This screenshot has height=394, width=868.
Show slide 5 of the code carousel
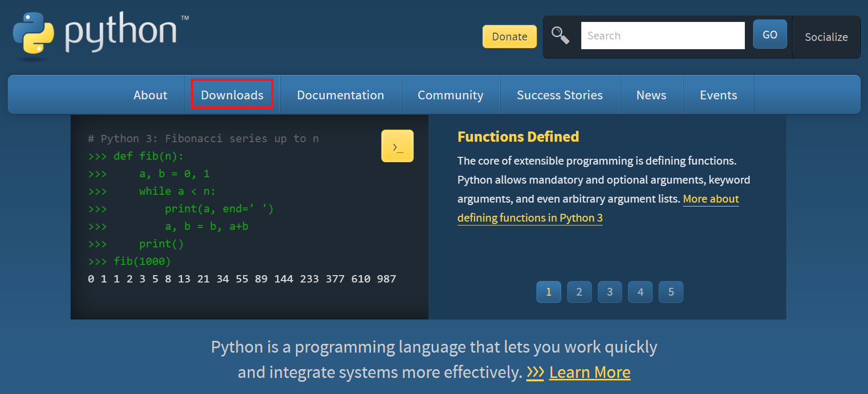click(x=671, y=292)
